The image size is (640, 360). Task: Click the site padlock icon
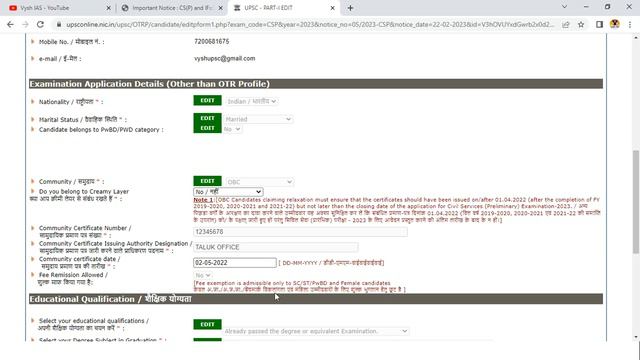point(59,24)
